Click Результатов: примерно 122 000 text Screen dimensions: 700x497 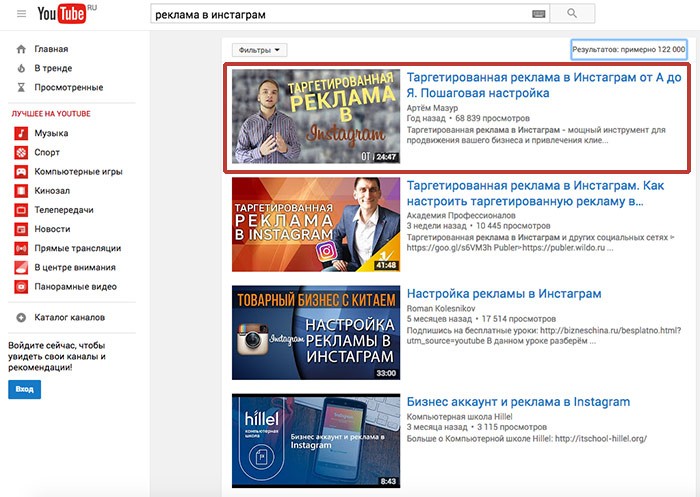click(629, 50)
